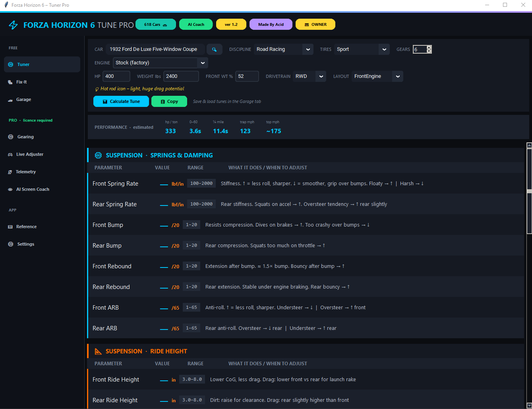Go to the Garage page
This screenshot has width=532, height=409.
(x=42, y=99)
